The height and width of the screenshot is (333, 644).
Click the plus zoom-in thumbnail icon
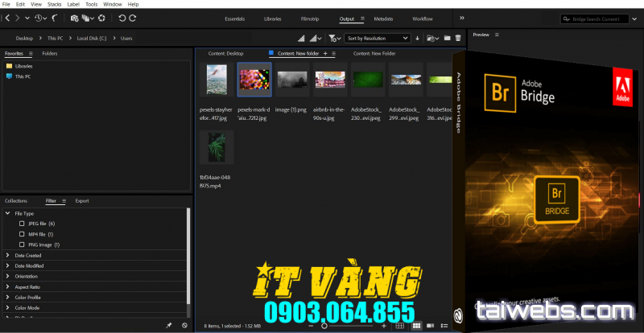(x=384, y=326)
